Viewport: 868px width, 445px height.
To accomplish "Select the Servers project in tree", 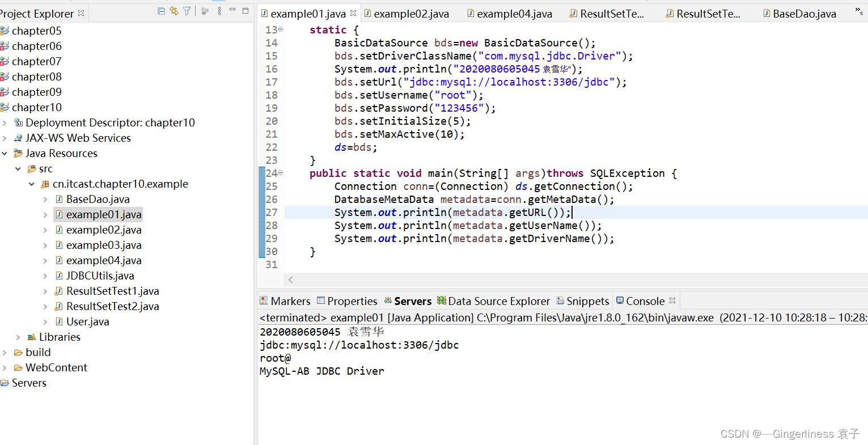I will pyautogui.click(x=29, y=383).
